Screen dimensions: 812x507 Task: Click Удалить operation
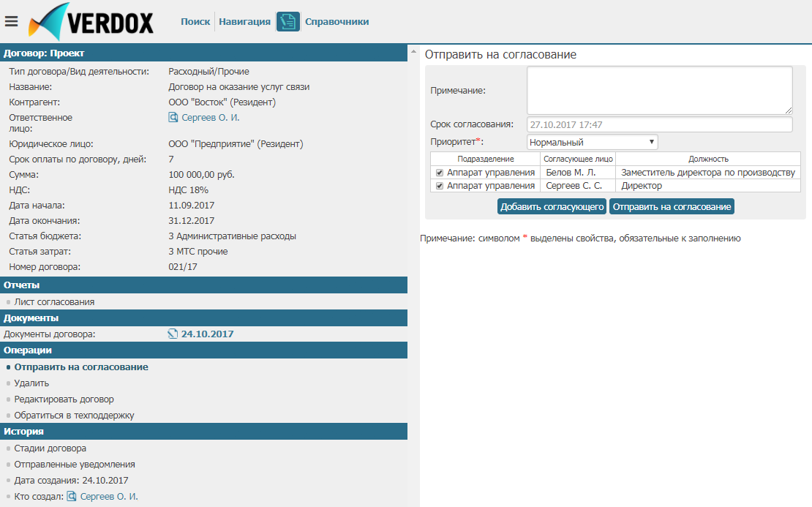click(31, 383)
